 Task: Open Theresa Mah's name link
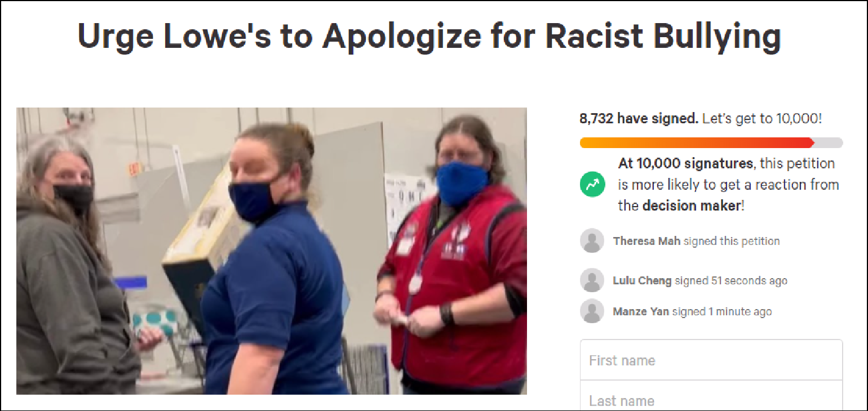pos(646,241)
